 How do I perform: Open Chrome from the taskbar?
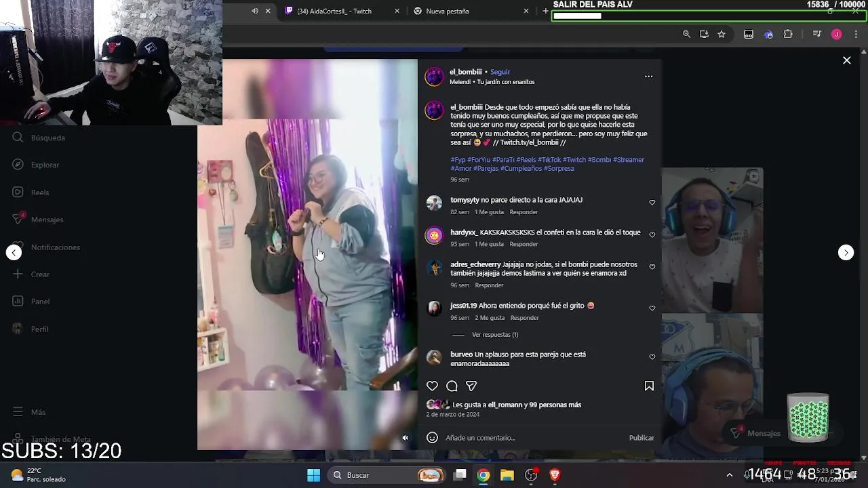click(483, 475)
